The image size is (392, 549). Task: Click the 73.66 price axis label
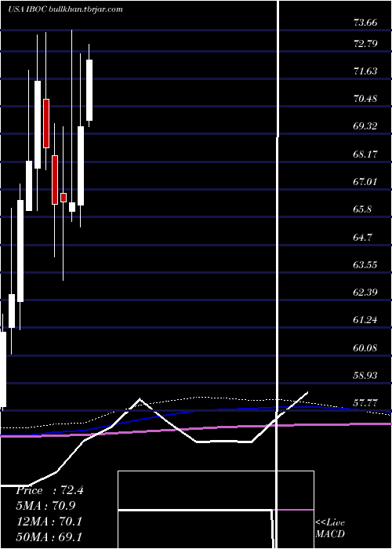tap(365, 23)
